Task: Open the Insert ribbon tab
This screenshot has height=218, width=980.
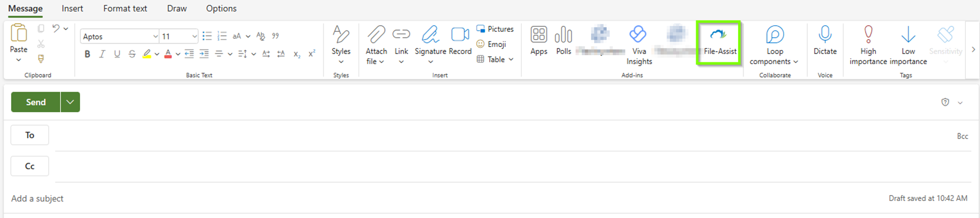Action: [72, 8]
